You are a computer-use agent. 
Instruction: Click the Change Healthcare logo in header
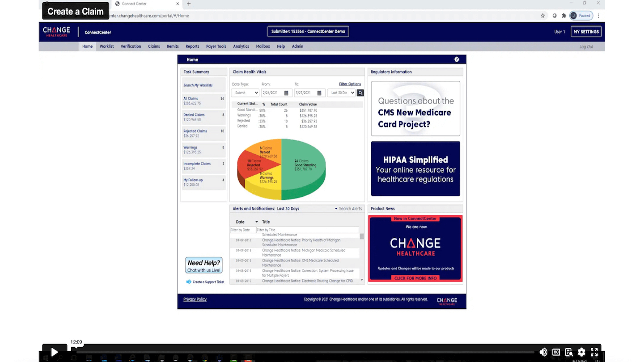[x=56, y=32]
